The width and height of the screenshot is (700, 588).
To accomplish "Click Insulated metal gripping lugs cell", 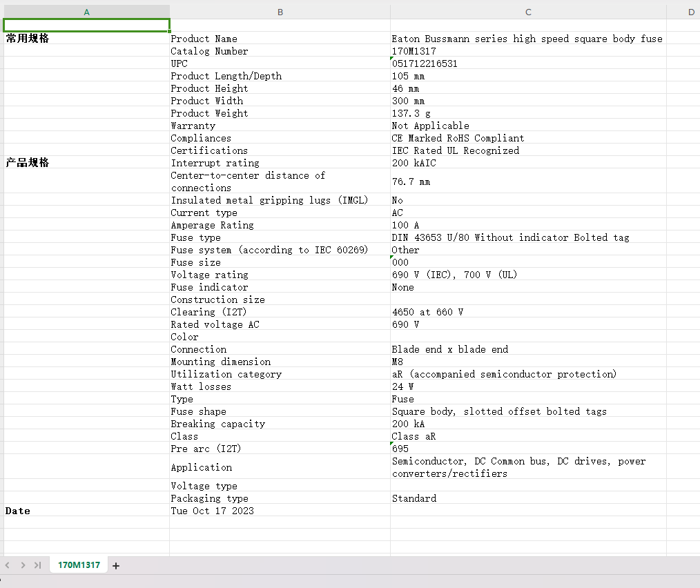I will coord(280,200).
